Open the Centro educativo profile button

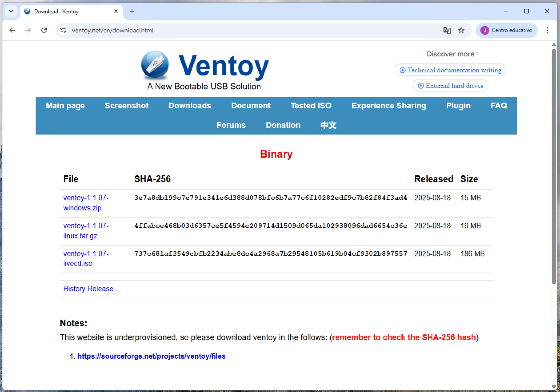pyautogui.click(x=507, y=30)
